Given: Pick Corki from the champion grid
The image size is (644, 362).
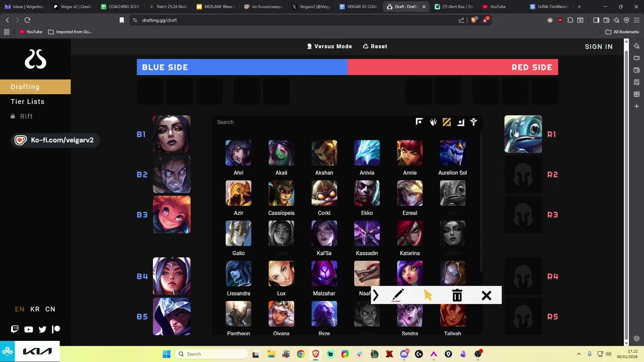Looking at the screenshot, I should coord(324,193).
